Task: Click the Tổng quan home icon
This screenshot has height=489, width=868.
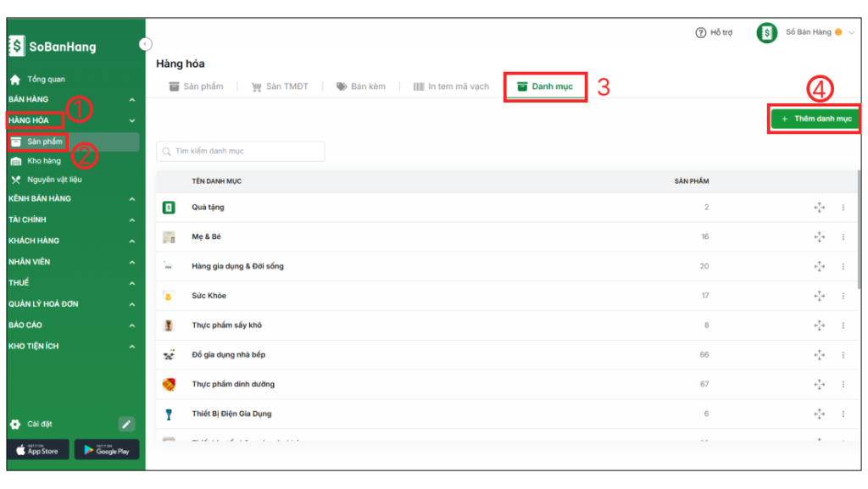Action: click(x=15, y=80)
